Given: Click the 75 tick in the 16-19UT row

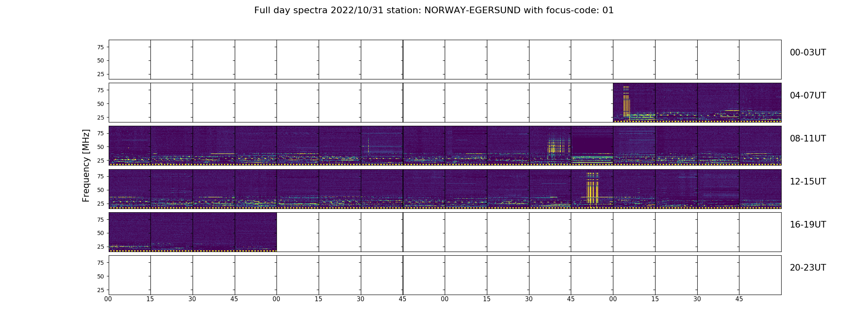Looking at the screenshot, I should tap(100, 220).
